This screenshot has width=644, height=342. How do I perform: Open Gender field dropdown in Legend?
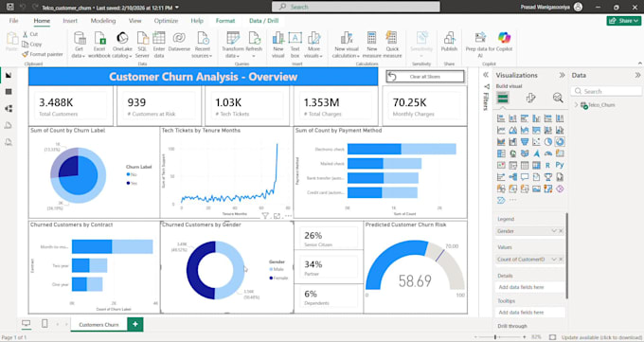[x=554, y=231]
